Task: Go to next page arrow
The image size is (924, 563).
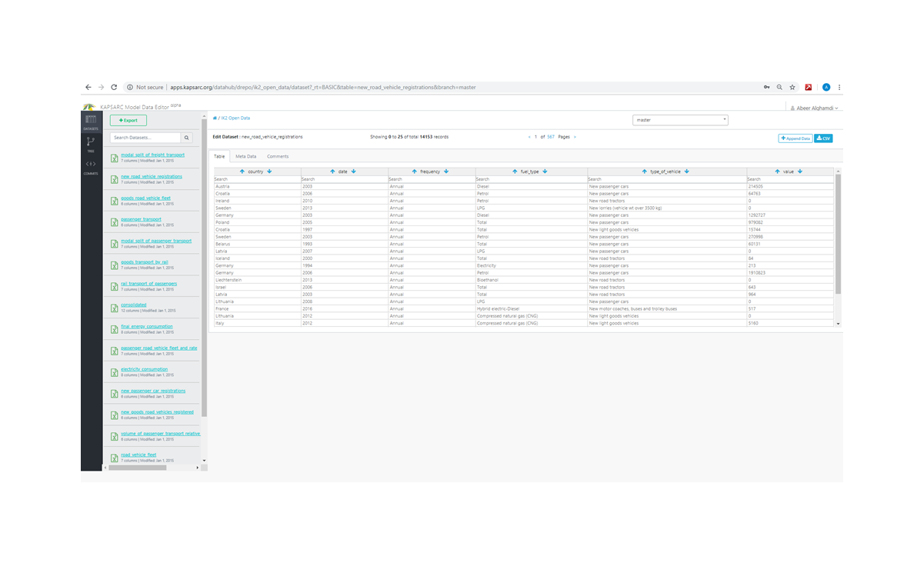Action: (575, 137)
